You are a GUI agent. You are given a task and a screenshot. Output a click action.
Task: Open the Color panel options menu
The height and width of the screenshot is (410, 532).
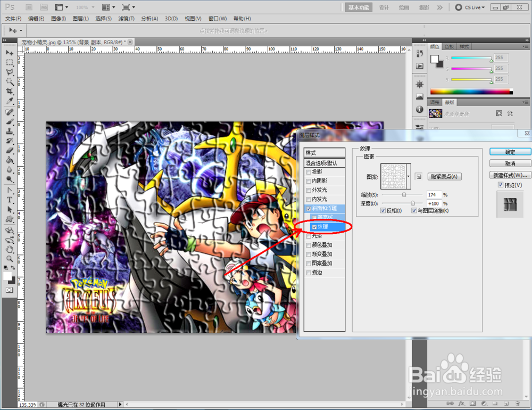[525, 46]
